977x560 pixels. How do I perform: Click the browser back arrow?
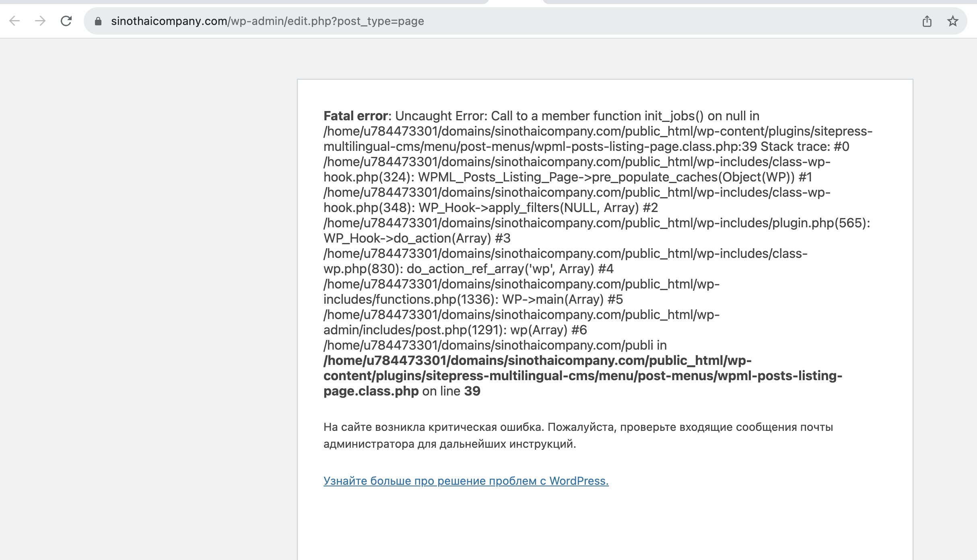14,21
